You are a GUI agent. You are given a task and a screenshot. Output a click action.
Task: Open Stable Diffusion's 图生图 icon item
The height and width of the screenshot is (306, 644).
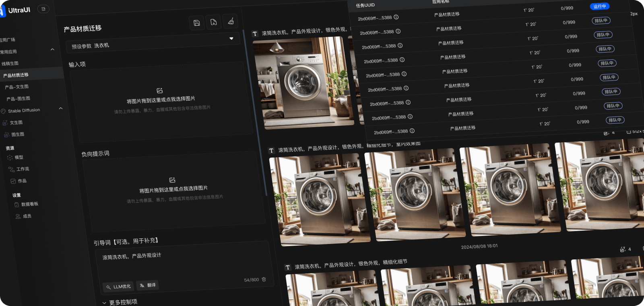click(x=6, y=135)
